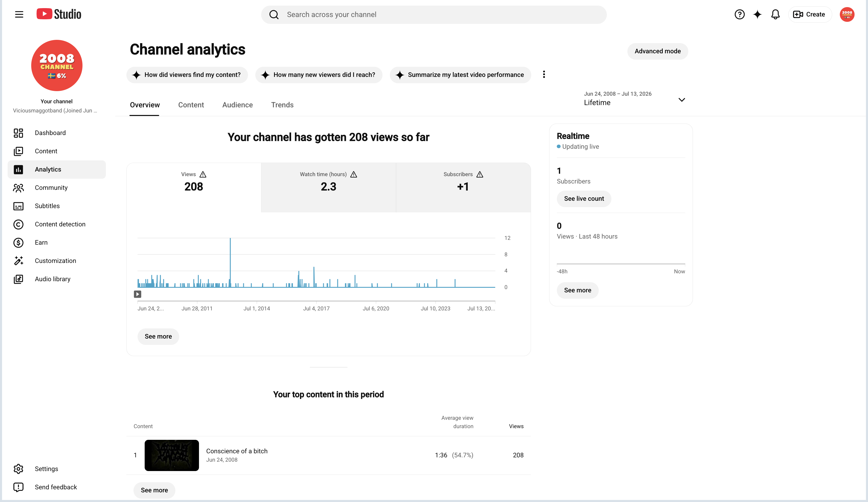Click the Audio library icon

[x=18, y=279]
